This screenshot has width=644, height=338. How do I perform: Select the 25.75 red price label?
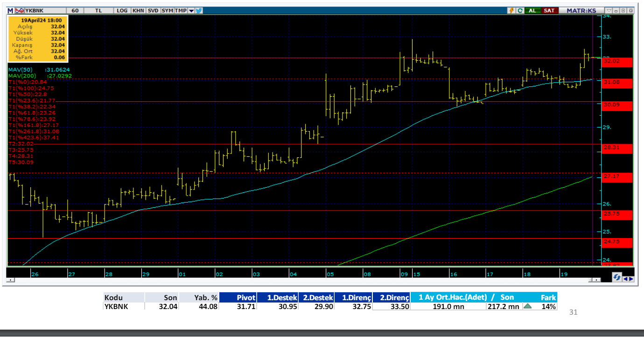pyautogui.click(x=617, y=215)
